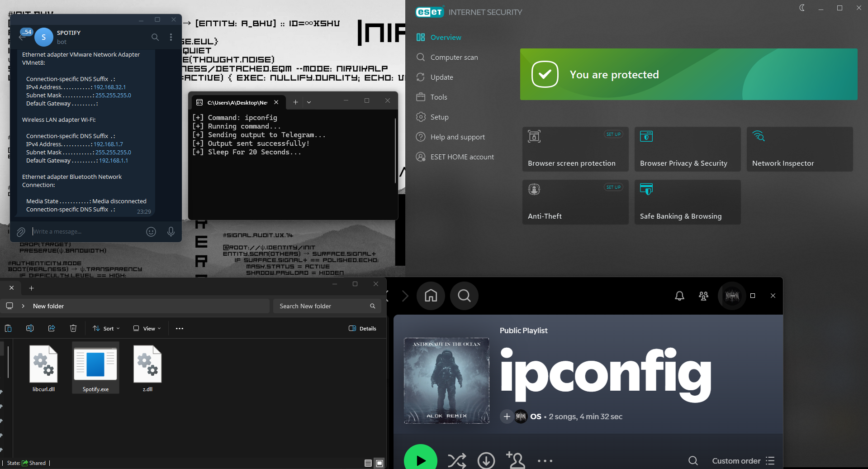The width and height of the screenshot is (868, 469).
Task: Open ESET Overview section
Action: (439, 37)
